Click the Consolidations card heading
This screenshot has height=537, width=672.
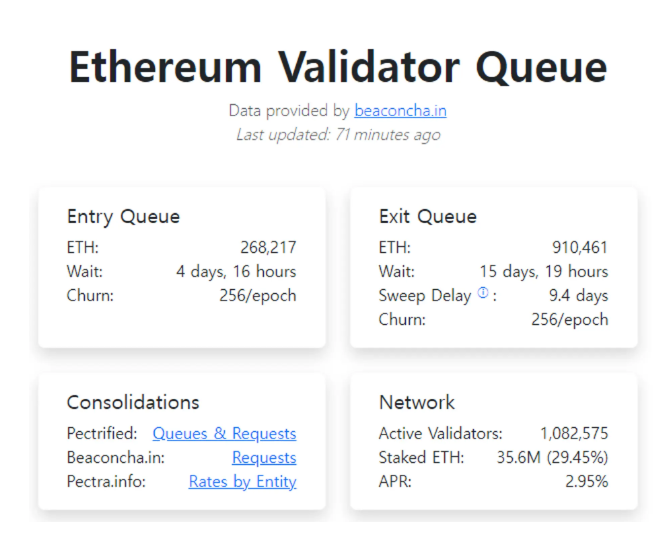[133, 403]
